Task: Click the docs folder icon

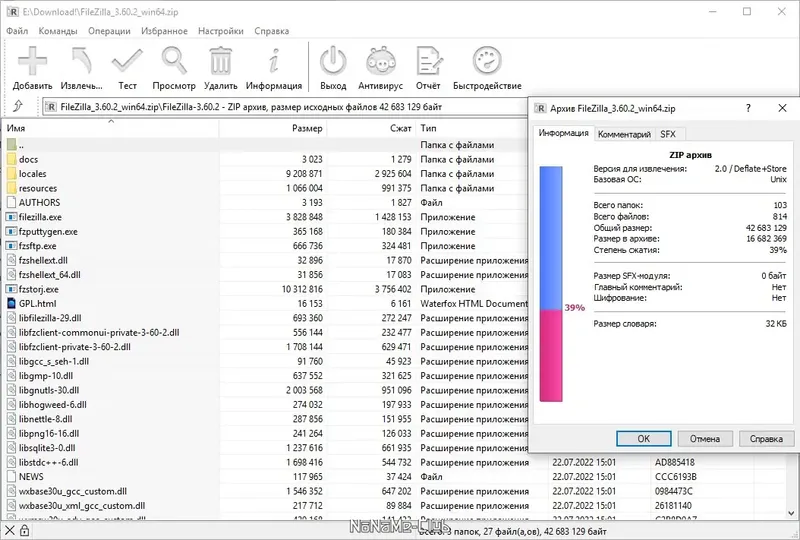Action: pyautogui.click(x=11, y=159)
